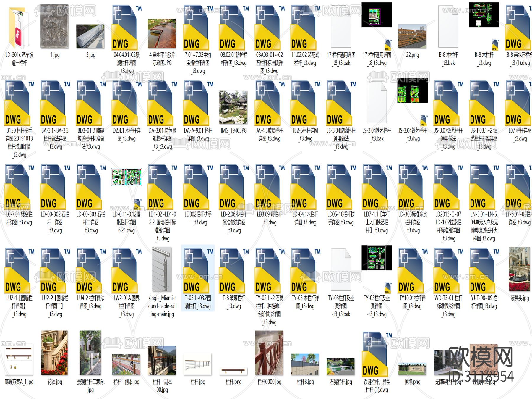
Task: Select the B-8 木栏杆 t3.dwg preview thumbnail
Action: [x=484, y=15]
